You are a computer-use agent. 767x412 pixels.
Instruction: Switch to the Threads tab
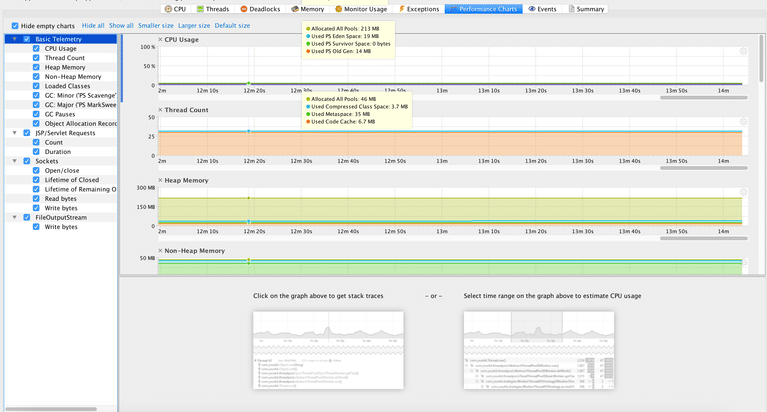click(x=211, y=8)
